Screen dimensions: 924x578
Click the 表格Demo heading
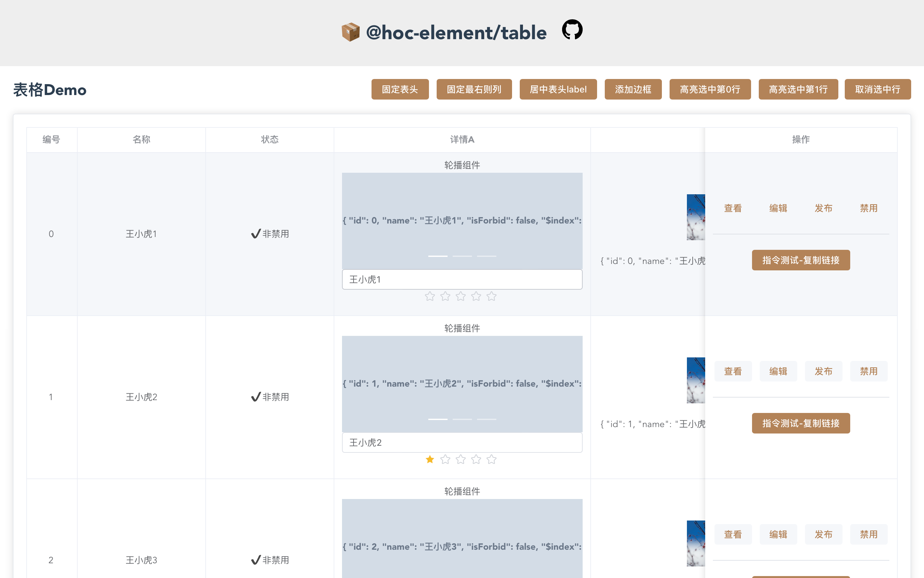[x=50, y=90]
